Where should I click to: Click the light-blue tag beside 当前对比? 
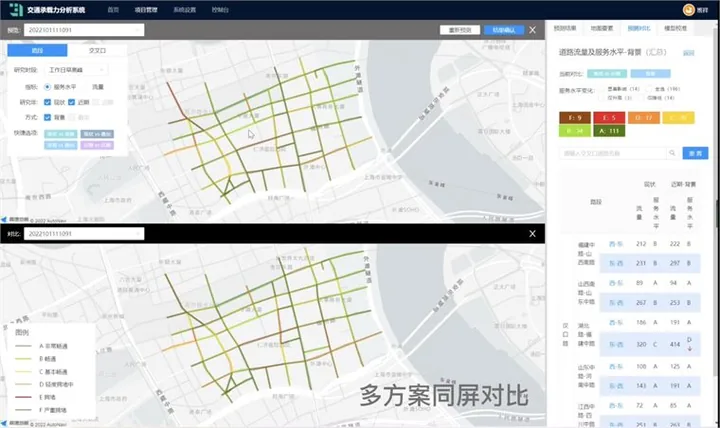coord(650,73)
